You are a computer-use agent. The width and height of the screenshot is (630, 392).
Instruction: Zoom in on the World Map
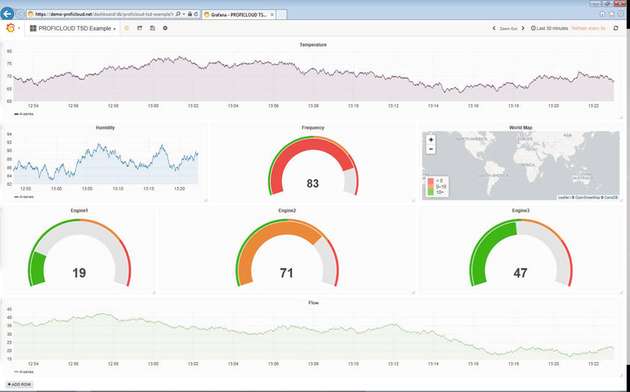[431, 140]
